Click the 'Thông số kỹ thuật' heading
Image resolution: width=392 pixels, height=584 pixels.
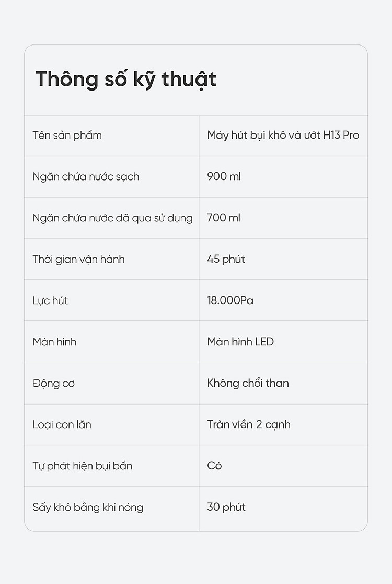(x=126, y=80)
